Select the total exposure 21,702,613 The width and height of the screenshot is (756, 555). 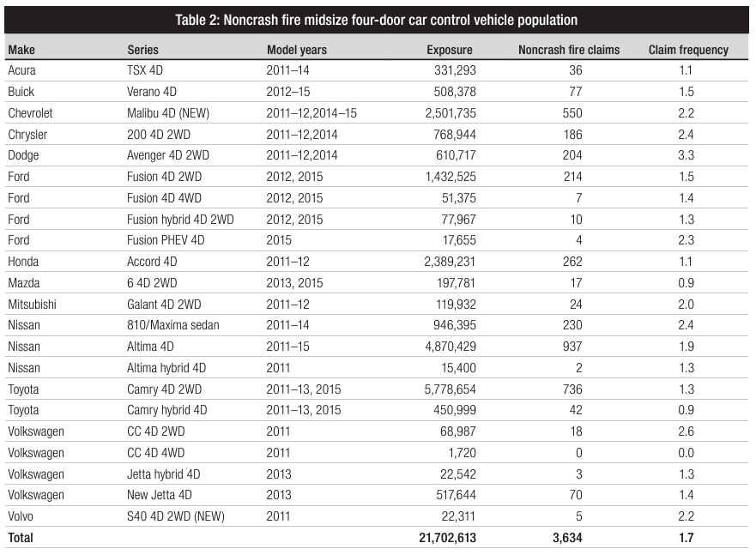[447, 538]
